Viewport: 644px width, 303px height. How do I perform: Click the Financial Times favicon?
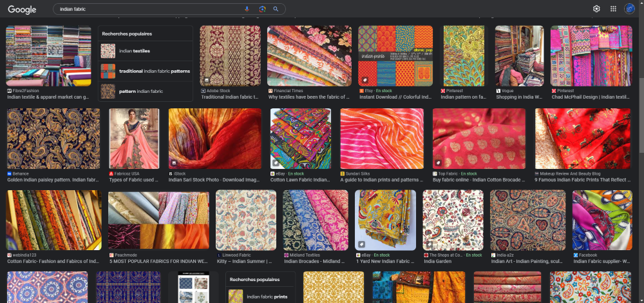click(x=270, y=90)
